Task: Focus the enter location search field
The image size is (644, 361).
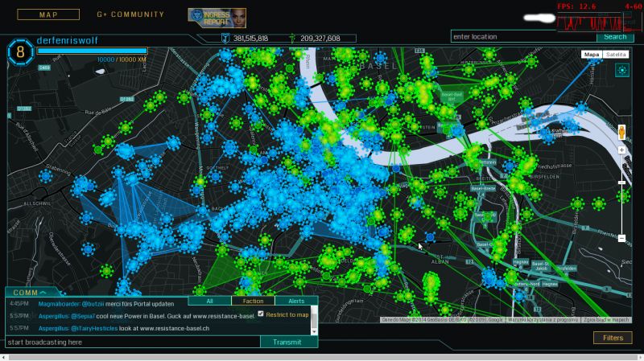Action: 524,36
